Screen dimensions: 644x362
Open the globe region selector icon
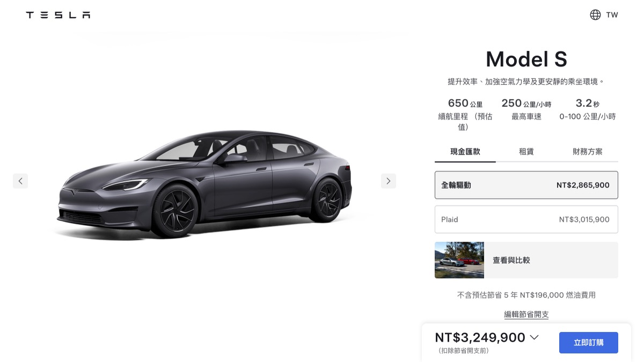click(595, 15)
